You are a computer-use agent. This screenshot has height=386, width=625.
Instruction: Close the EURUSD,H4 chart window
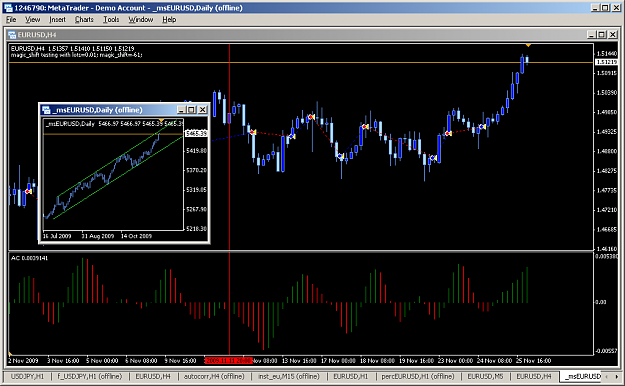(613, 35)
